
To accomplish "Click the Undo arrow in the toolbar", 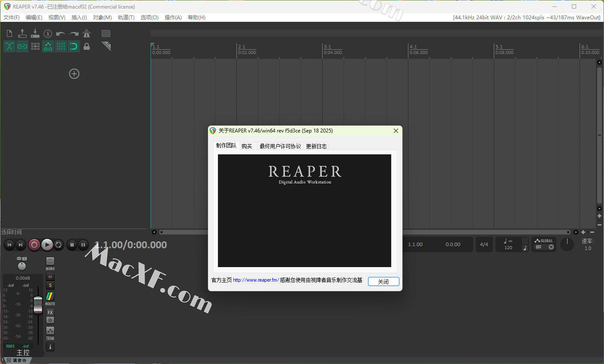I will [x=60, y=33].
